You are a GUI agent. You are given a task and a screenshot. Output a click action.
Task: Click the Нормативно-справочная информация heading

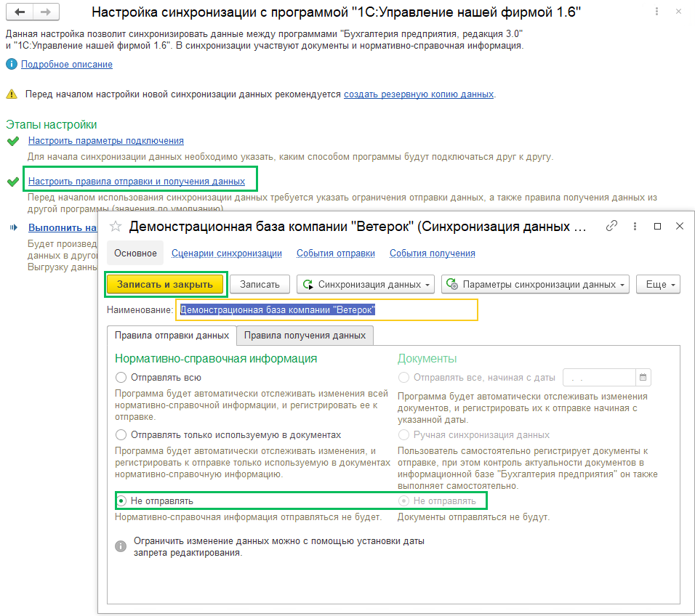tap(217, 358)
